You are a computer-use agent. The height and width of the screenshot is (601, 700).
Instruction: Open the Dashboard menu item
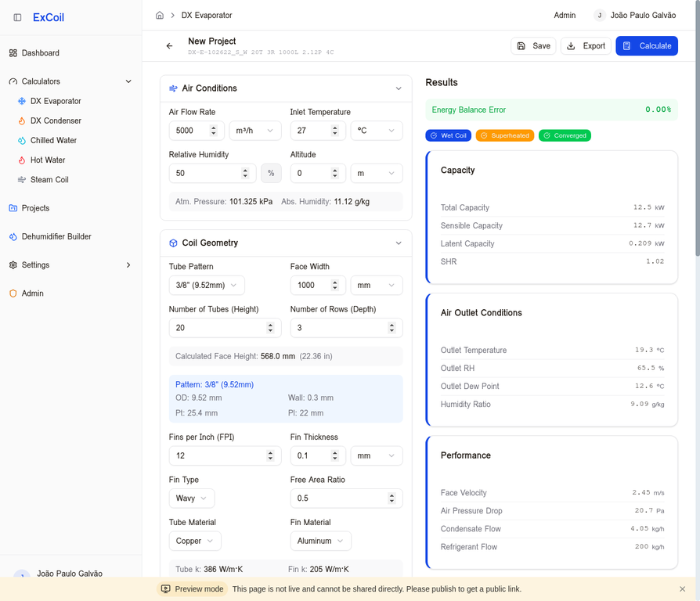coord(40,53)
